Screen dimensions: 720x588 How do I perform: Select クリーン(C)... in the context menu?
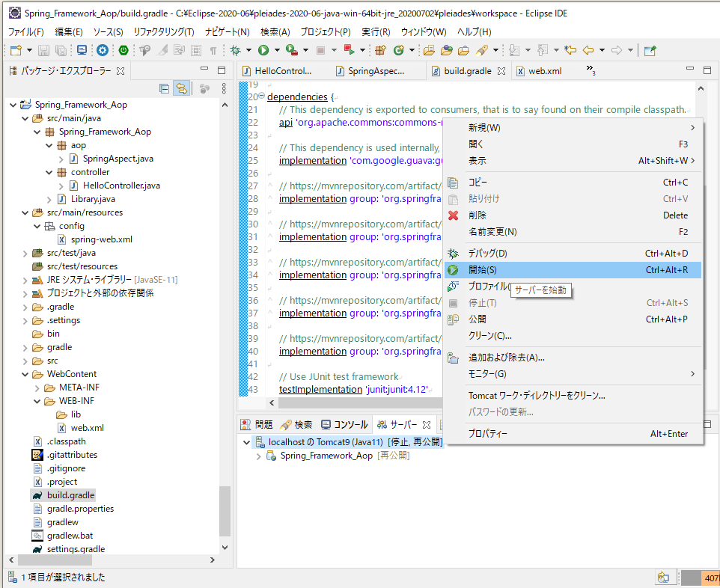pyautogui.click(x=573, y=336)
